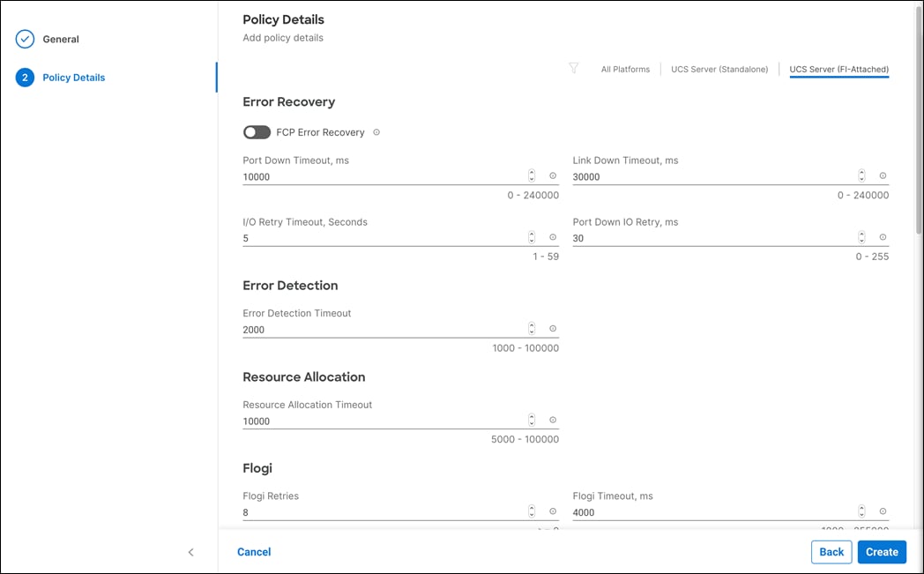Click the Port Down IO Retry info icon

tap(883, 237)
